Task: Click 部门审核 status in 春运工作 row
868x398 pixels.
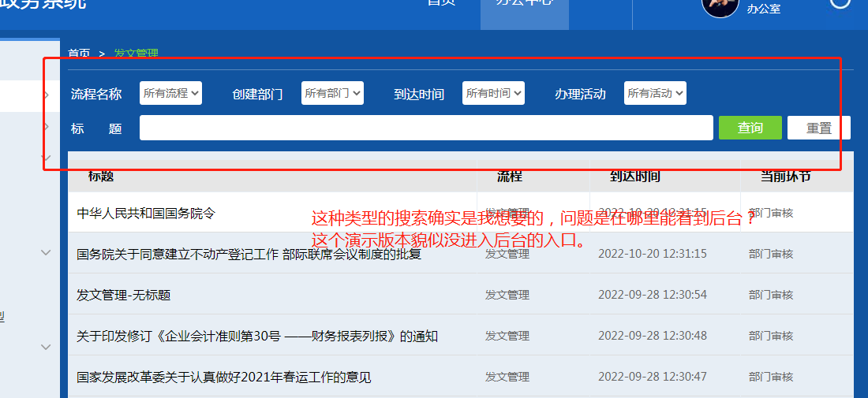Action: 771,377
